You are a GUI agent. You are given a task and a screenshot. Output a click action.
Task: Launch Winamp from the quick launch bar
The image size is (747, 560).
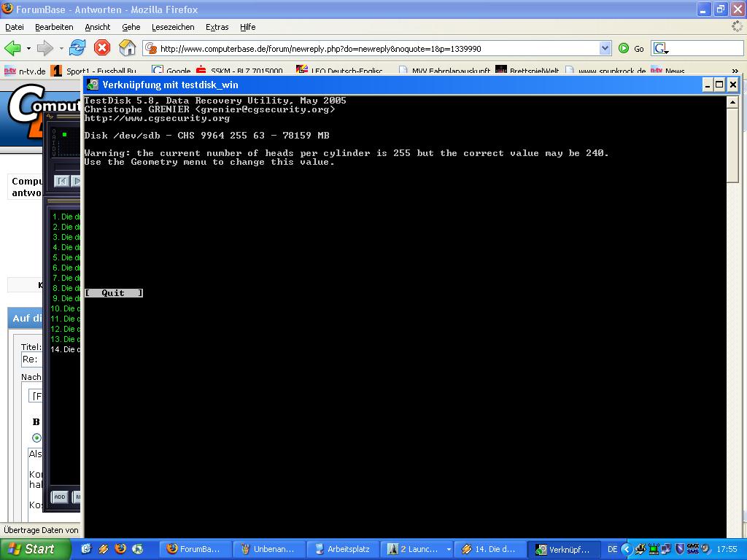[x=104, y=549]
